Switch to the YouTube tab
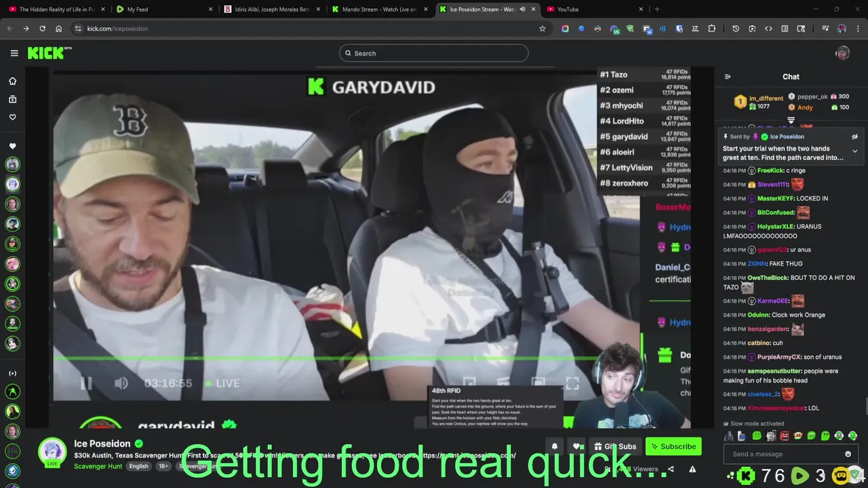 [x=595, y=9]
